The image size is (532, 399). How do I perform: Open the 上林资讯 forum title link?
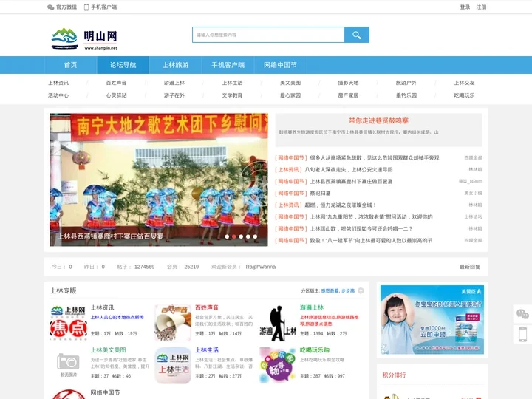point(103,307)
